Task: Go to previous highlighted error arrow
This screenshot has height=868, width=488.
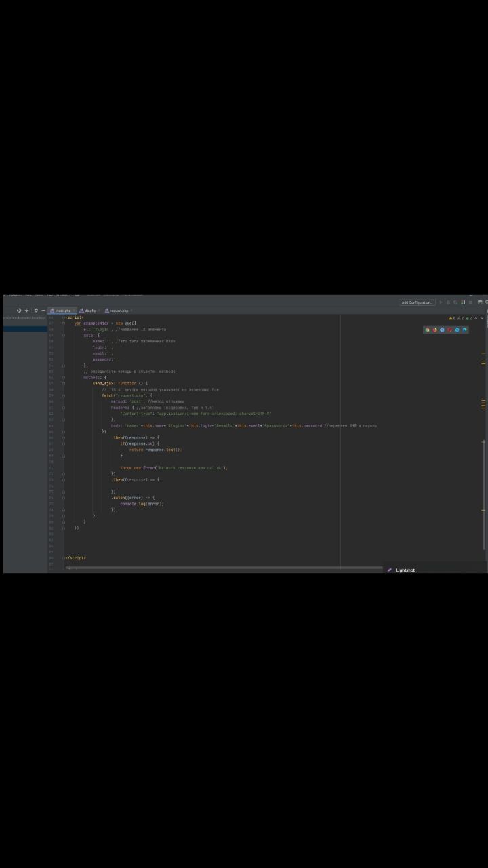Action: tap(476, 318)
